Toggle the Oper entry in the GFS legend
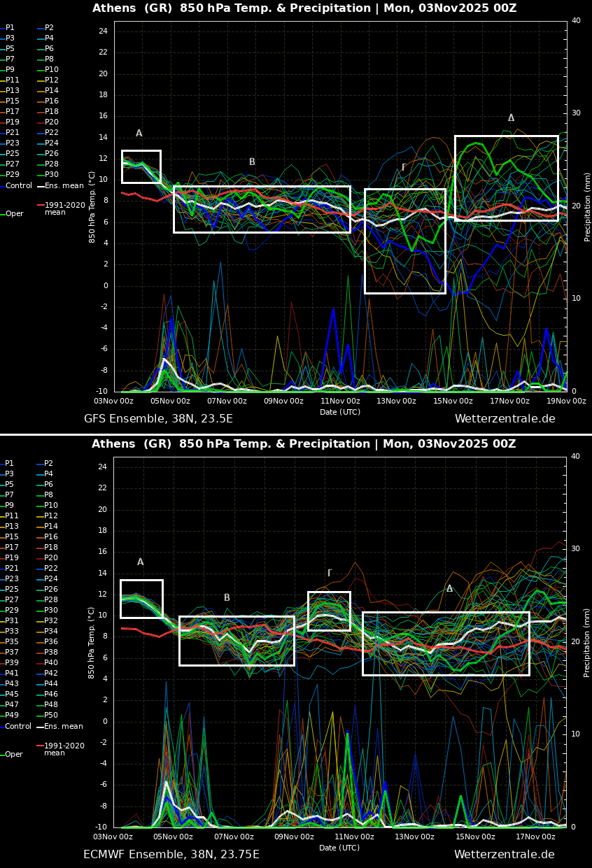This screenshot has height=868, width=592. click(x=14, y=214)
